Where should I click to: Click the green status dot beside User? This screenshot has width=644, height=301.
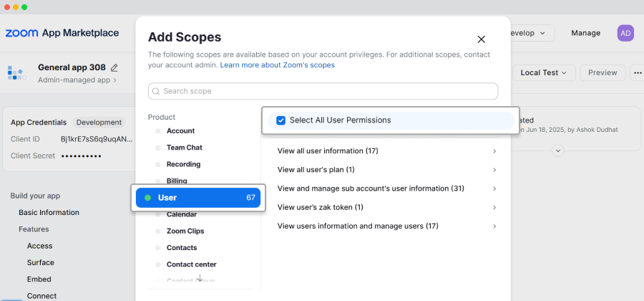pos(148,198)
